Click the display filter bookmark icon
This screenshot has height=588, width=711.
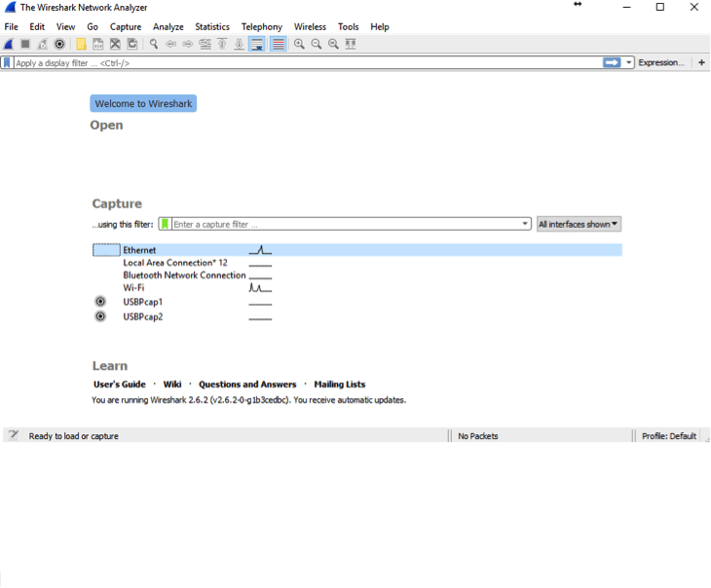click(7, 62)
